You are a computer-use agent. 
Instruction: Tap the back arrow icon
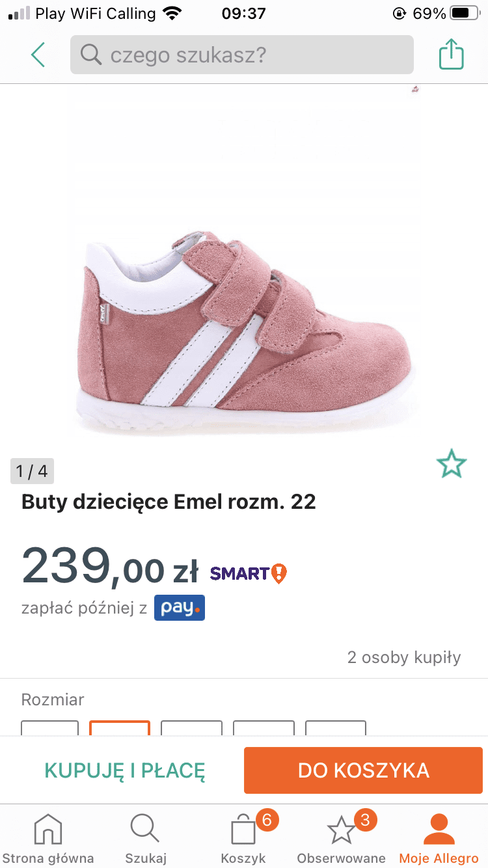tap(38, 55)
